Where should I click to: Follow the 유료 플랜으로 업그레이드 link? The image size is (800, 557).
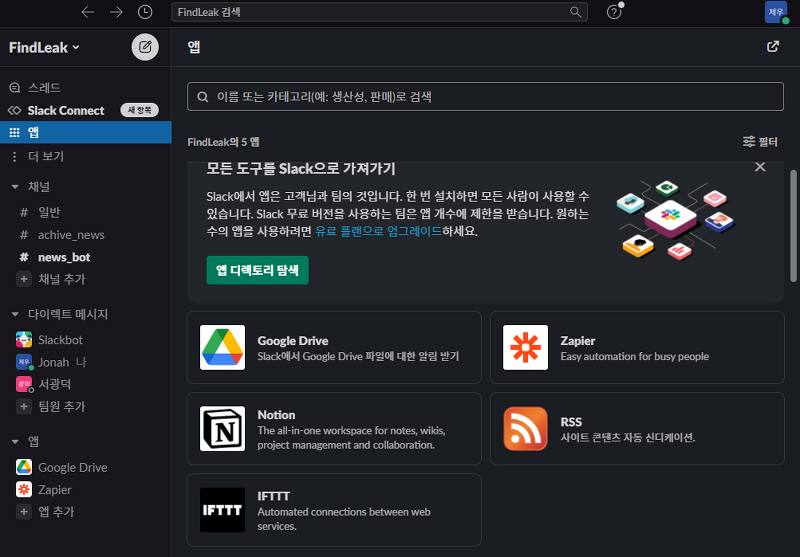379,231
